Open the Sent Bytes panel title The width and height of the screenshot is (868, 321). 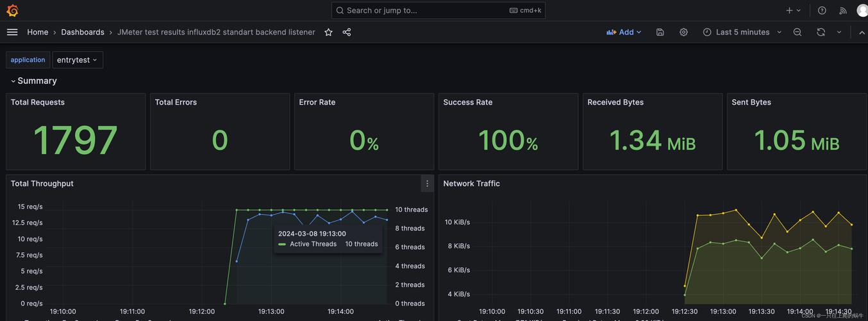click(751, 102)
